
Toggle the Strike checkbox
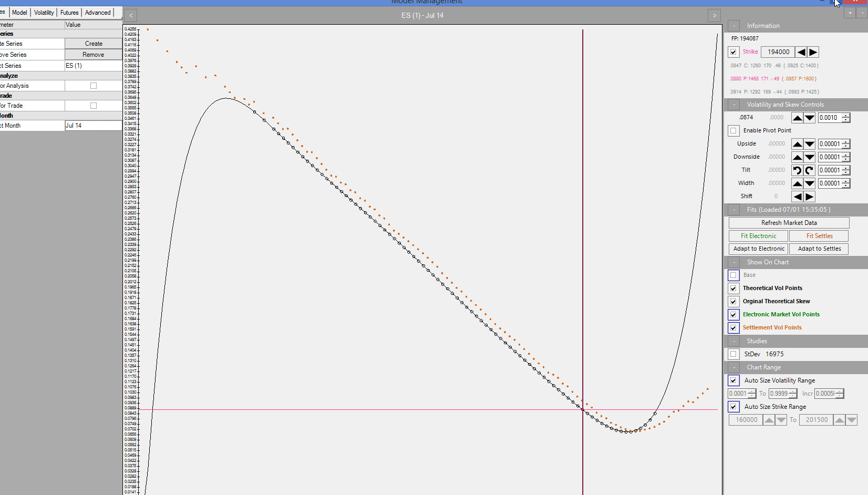(x=733, y=52)
